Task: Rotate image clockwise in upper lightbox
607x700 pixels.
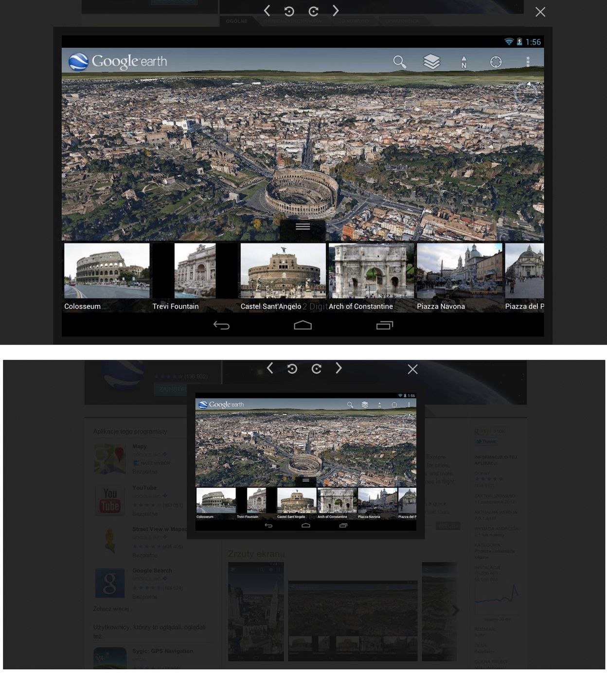Action: (314, 11)
